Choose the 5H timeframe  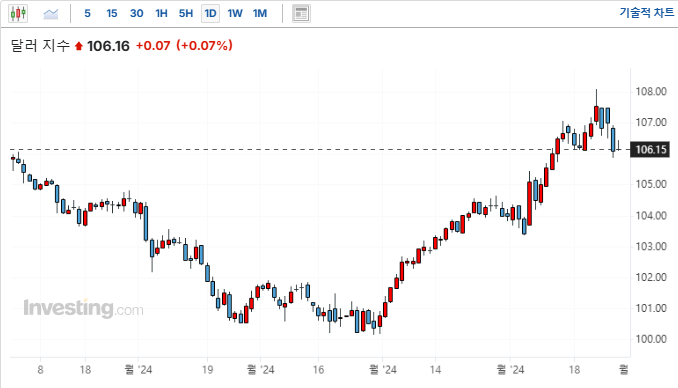click(186, 13)
